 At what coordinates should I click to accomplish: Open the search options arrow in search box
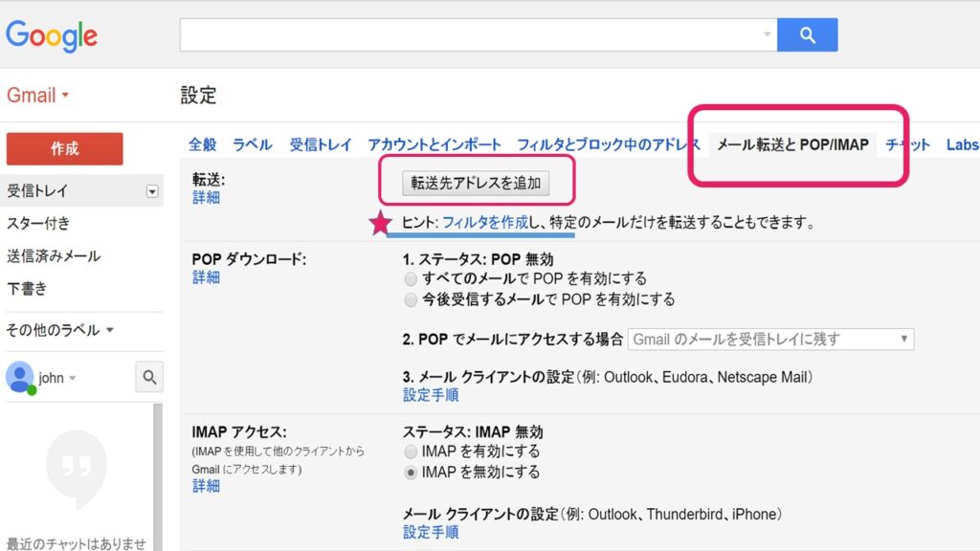(x=767, y=35)
